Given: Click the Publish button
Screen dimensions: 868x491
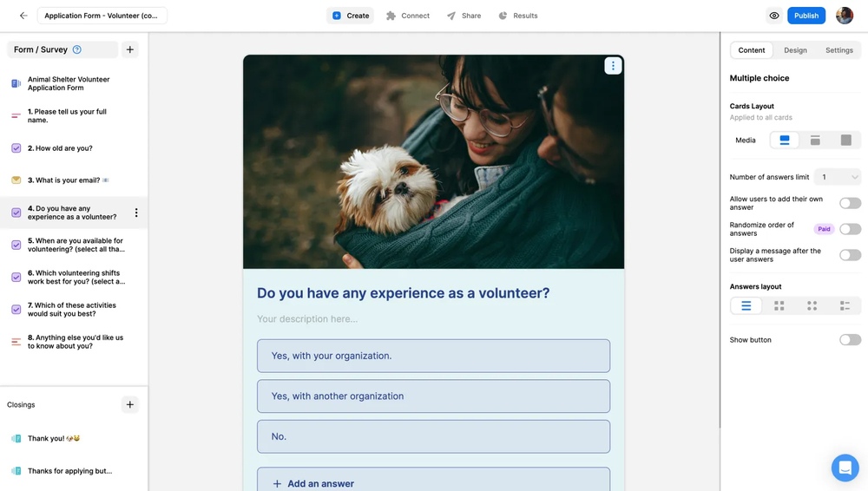Looking at the screenshot, I should click(x=806, y=16).
